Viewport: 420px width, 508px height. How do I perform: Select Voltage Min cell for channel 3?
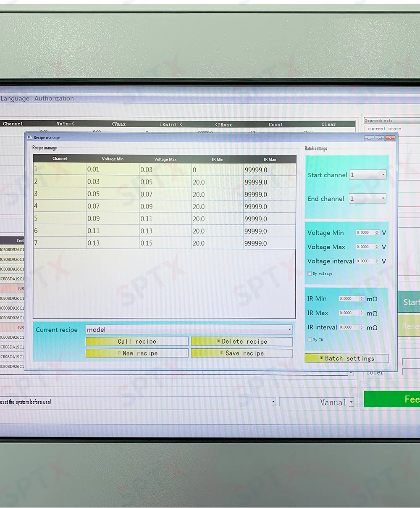(112, 194)
